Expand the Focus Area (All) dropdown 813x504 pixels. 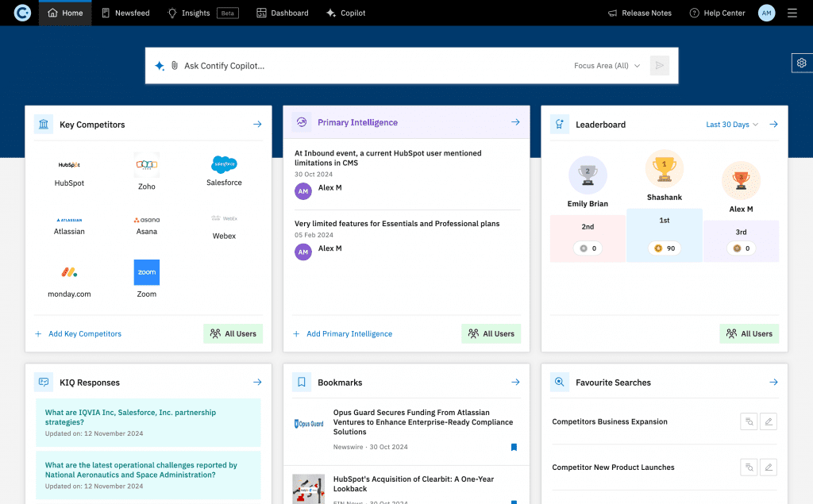click(x=607, y=66)
